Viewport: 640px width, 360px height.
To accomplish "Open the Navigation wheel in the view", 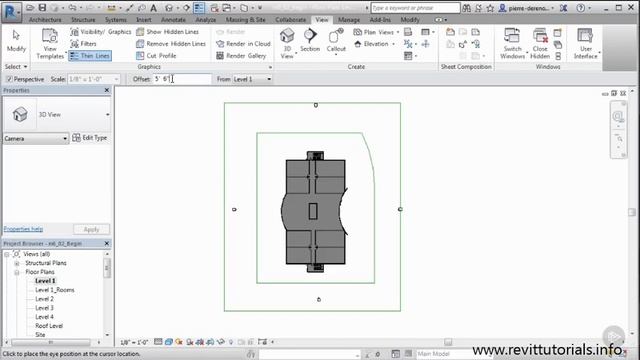I will (618, 117).
